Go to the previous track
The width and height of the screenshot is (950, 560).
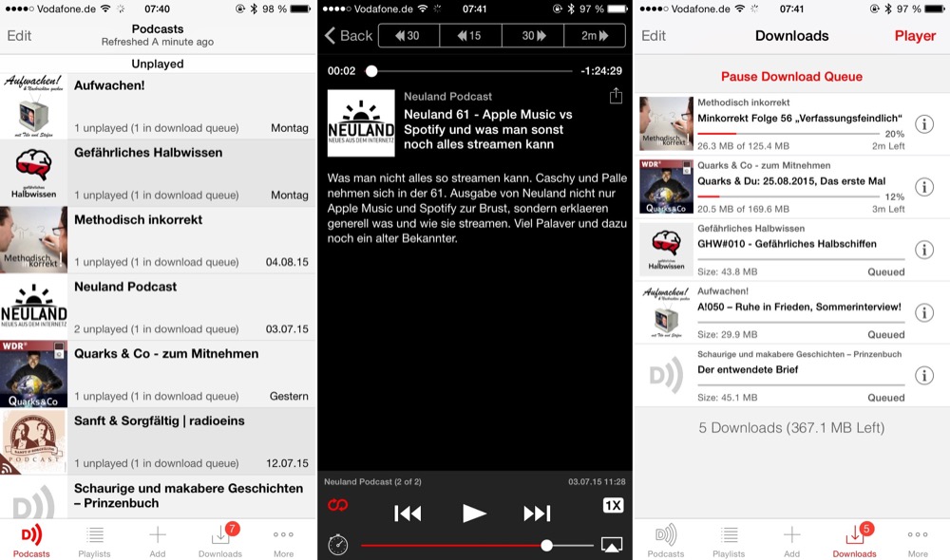click(408, 513)
